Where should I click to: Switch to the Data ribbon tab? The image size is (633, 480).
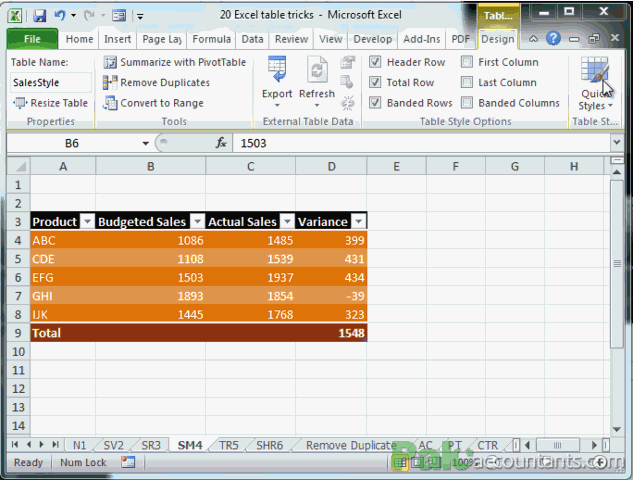[252, 39]
